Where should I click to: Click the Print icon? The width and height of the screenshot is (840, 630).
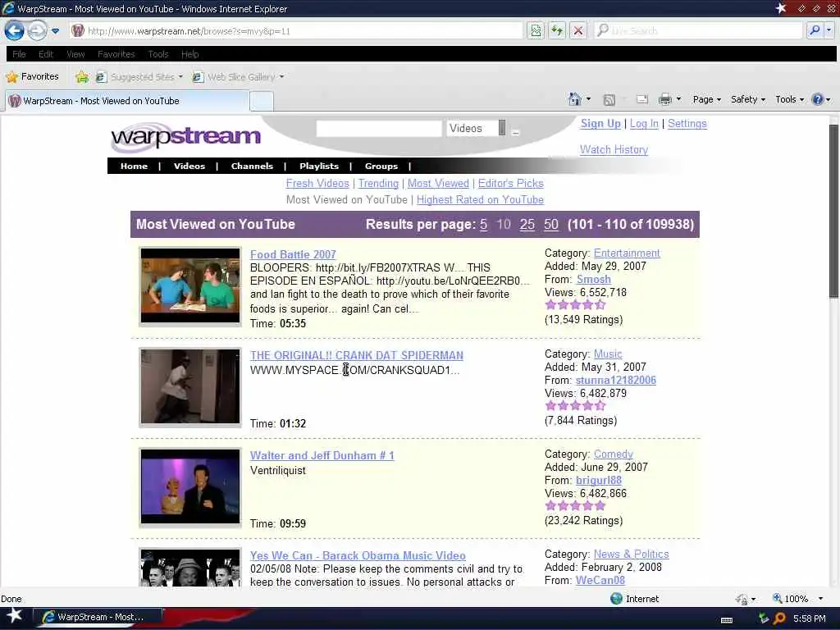point(664,99)
